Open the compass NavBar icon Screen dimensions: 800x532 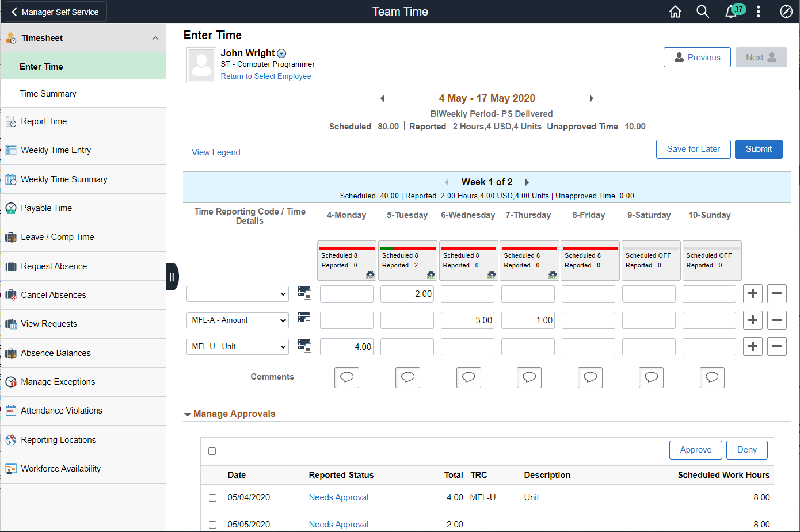pyautogui.click(x=786, y=12)
